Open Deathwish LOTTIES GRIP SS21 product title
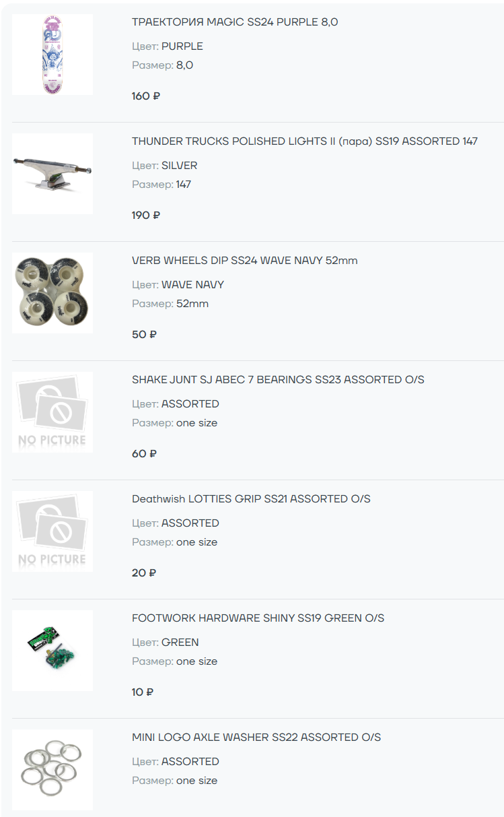Screen dimensions: 504x817 (x=251, y=499)
